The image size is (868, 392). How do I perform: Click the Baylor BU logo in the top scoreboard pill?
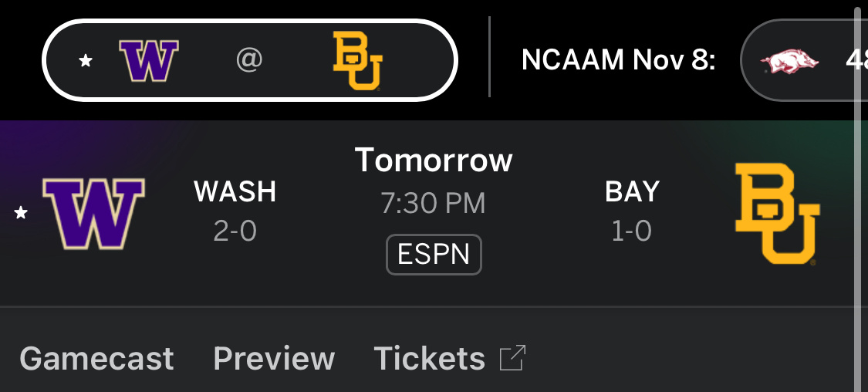coord(357,60)
